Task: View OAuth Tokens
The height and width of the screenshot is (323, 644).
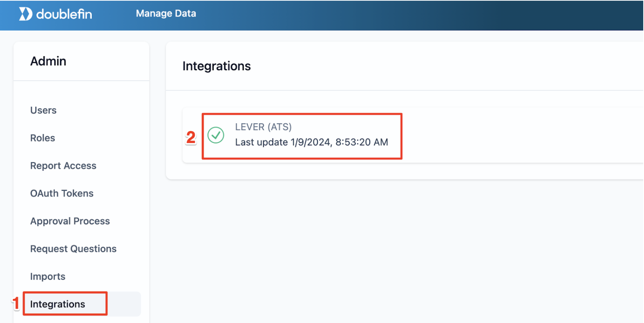Action: tap(62, 193)
